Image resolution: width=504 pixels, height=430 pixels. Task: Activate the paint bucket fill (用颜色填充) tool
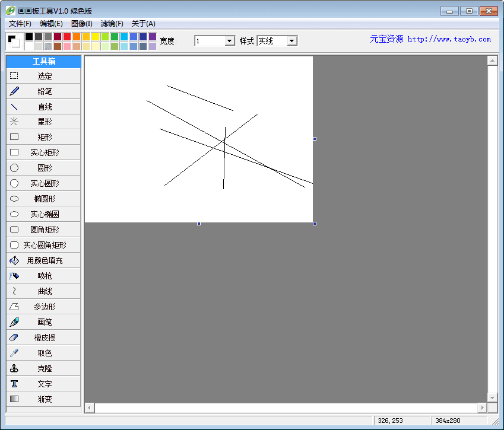[43, 260]
